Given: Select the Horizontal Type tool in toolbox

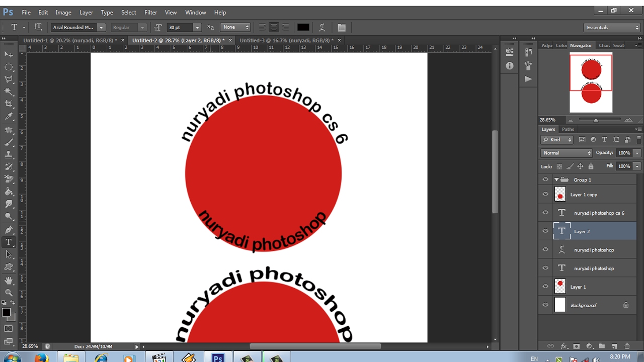Looking at the screenshot, I should pyautogui.click(x=9, y=242).
